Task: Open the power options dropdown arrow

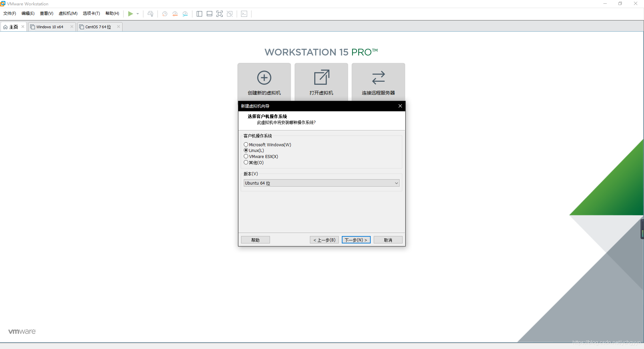Action: (x=138, y=14)
